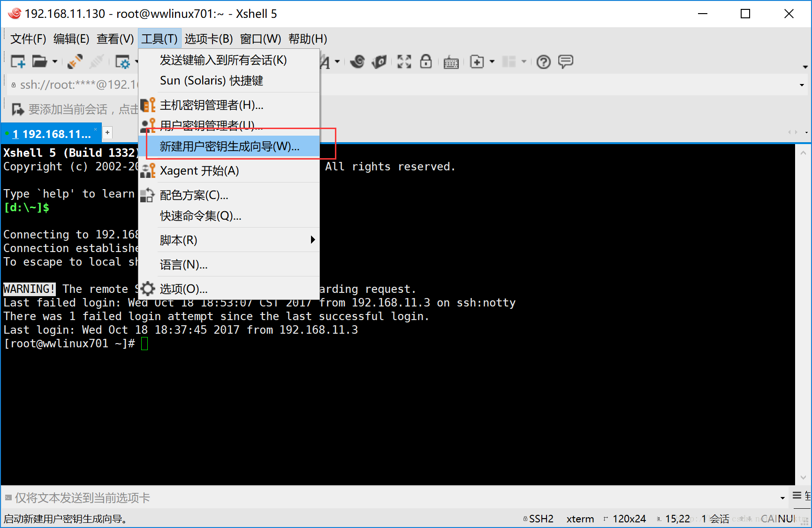The width and height of the screenshot is (812, 528).
Task: Open the 编辑(E) menu
Action: tap(71, 39)
